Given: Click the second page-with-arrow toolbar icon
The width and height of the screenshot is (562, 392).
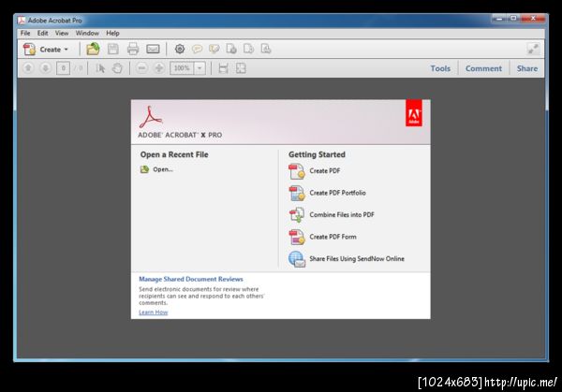Looking at the screenshot, I should [248, 49].
